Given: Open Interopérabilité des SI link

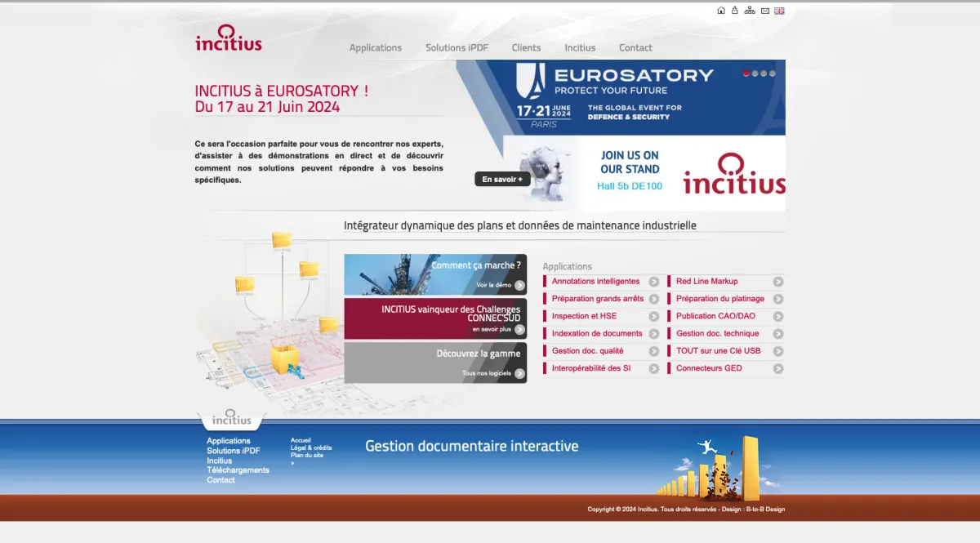Looking at the screenshot, I should coord(591,369).
